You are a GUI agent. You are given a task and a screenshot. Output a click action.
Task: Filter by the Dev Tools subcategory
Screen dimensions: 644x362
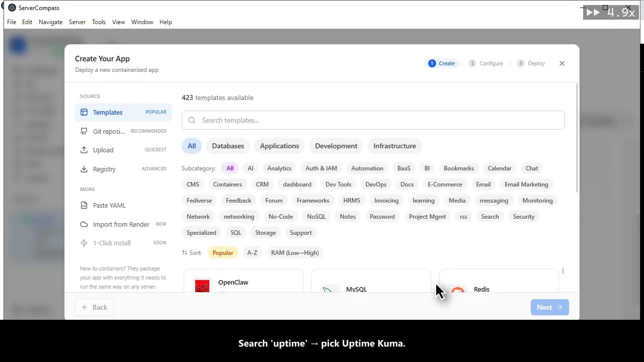point(338,185)
